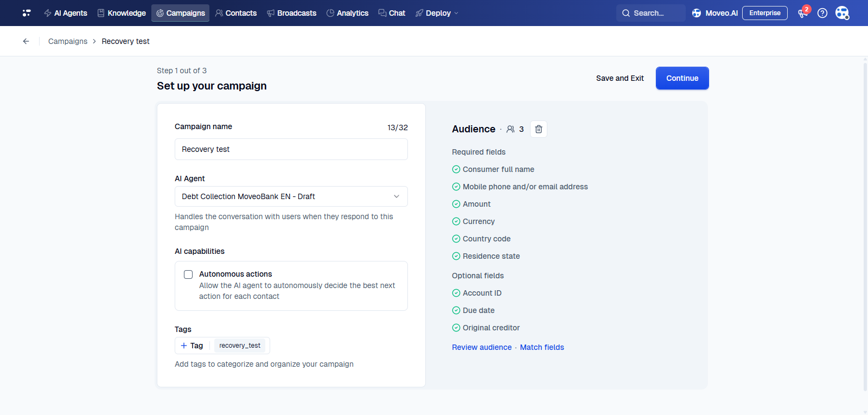Screen dimensions: 868x415
Task: Click check icon next to Mobile phone and/or email
Action: coord(456,187)
